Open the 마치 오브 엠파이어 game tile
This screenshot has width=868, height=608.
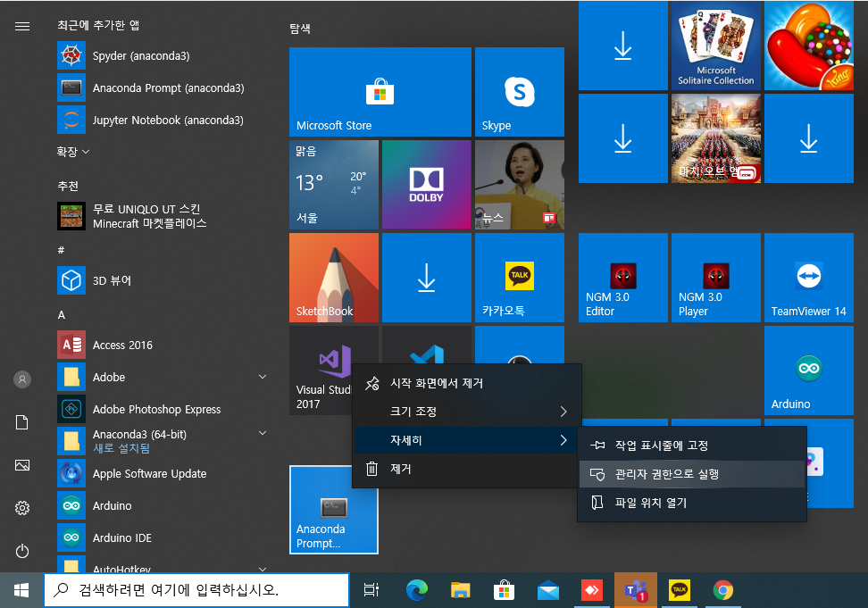[x=716, y=138]
